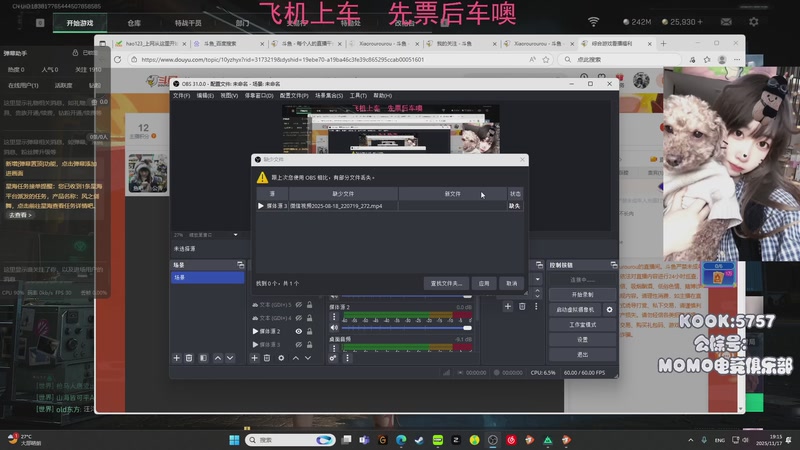The width and height of the screenshot is (800, 450).
Task: Open 桌面音频 mixer channel options menu
Action: tap(334, 348)
